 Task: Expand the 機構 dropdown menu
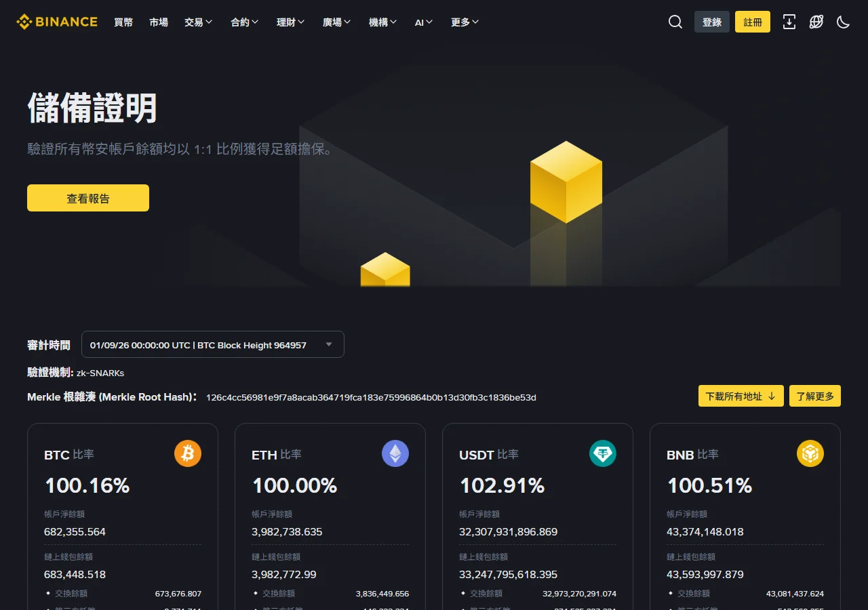[383, 22]
